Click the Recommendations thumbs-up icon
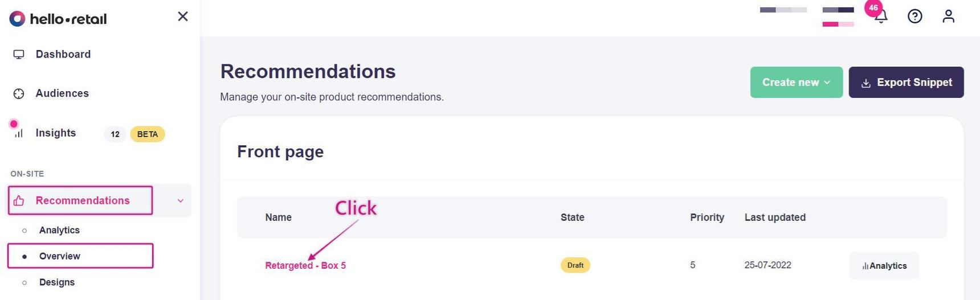 coord(19,201)
